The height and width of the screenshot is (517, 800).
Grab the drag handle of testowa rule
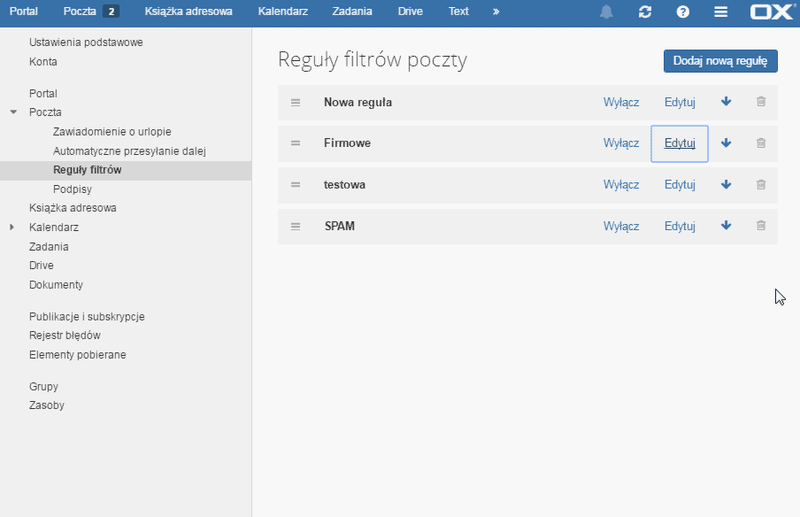295,185
